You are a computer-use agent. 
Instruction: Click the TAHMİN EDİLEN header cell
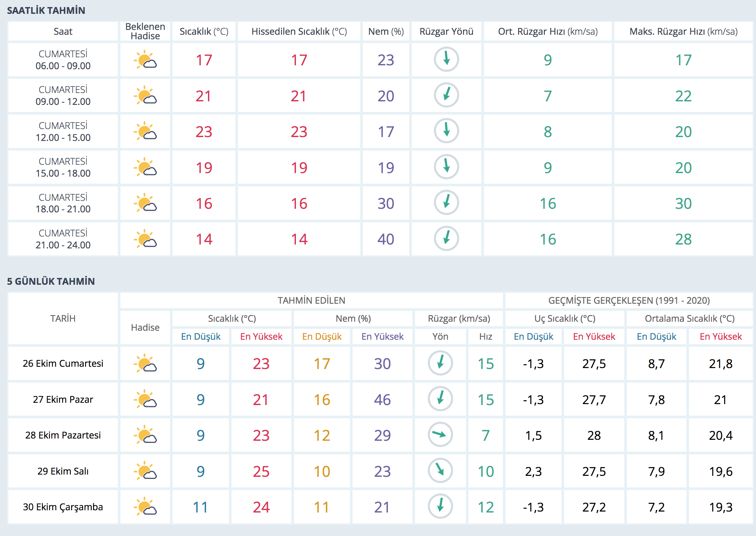coord(311,300)
